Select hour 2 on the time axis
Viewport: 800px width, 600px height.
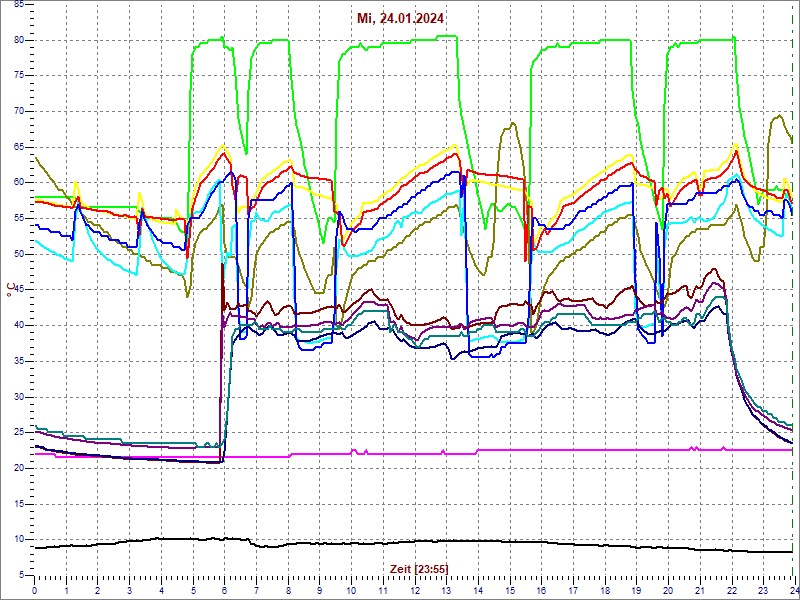click(x=98, y=590)
